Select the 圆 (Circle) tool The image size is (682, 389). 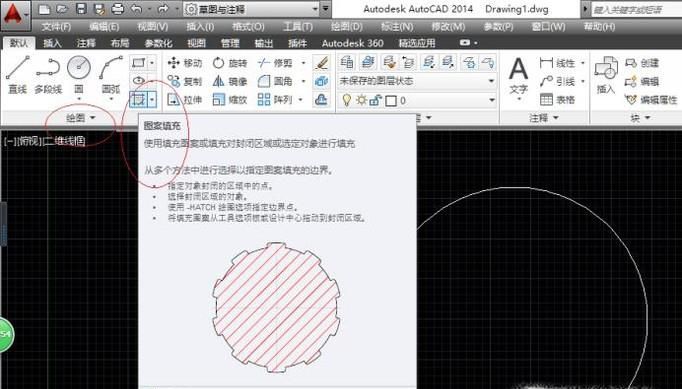coord(79,74)
